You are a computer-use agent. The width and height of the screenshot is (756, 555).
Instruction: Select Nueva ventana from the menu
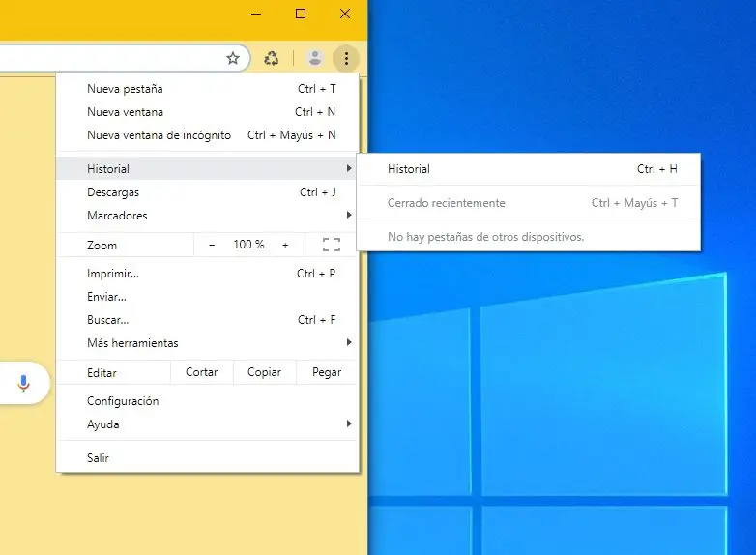tap(208, 112)
